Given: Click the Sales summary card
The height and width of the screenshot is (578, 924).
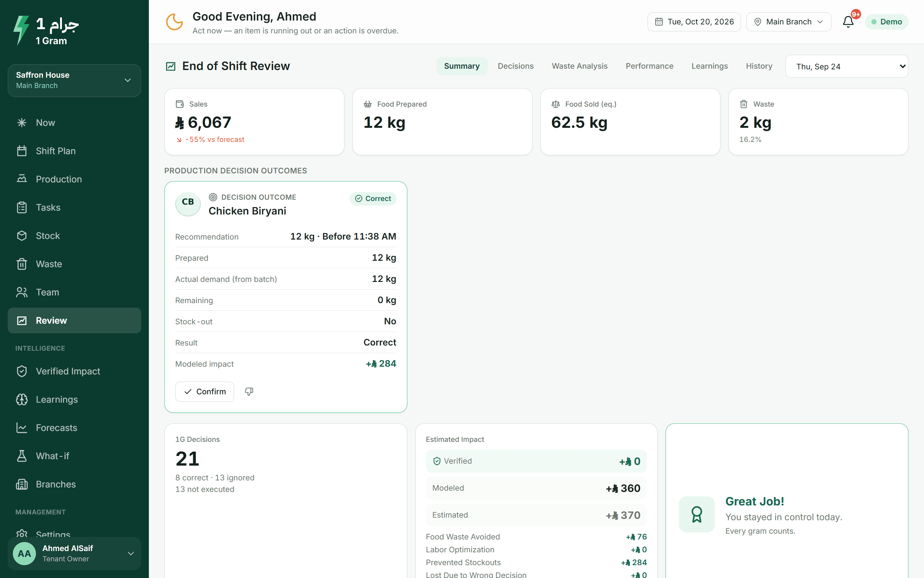Looking at the screenshot, I should pos(254,122).
